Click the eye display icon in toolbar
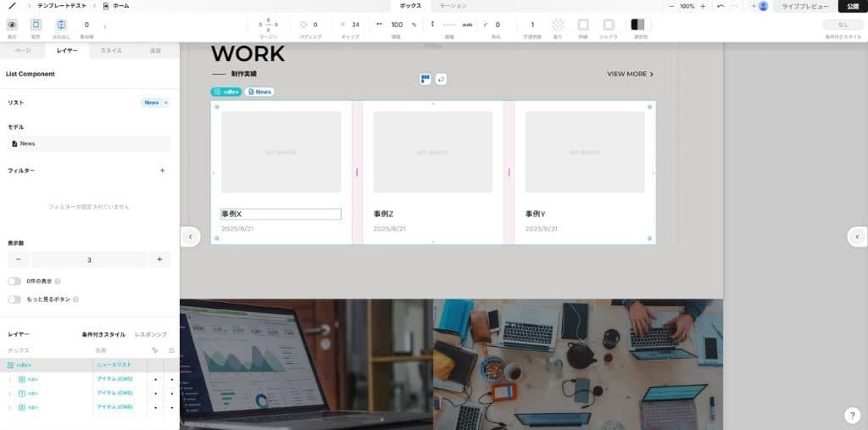Viewport: 868px width, 430px height. coord(12,25)
